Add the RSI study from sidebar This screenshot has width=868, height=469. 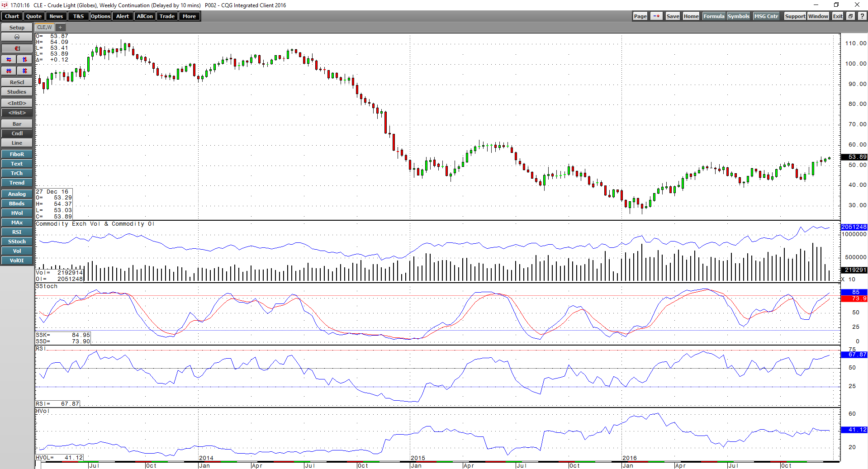coord(17,232)
